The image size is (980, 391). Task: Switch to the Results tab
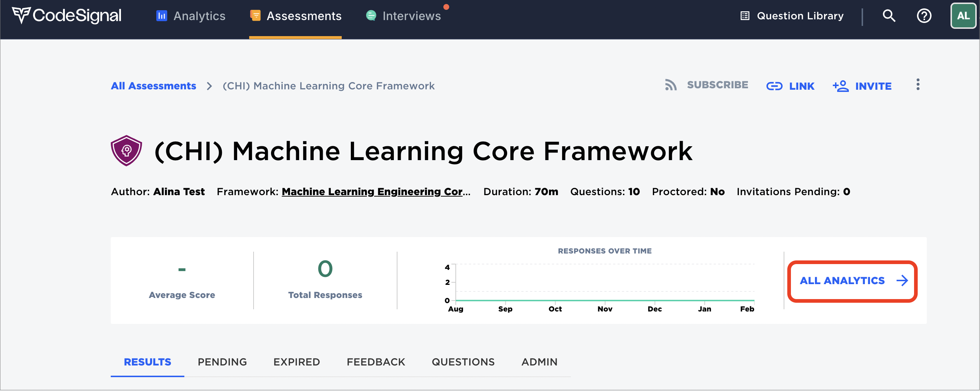click(147, 362)
